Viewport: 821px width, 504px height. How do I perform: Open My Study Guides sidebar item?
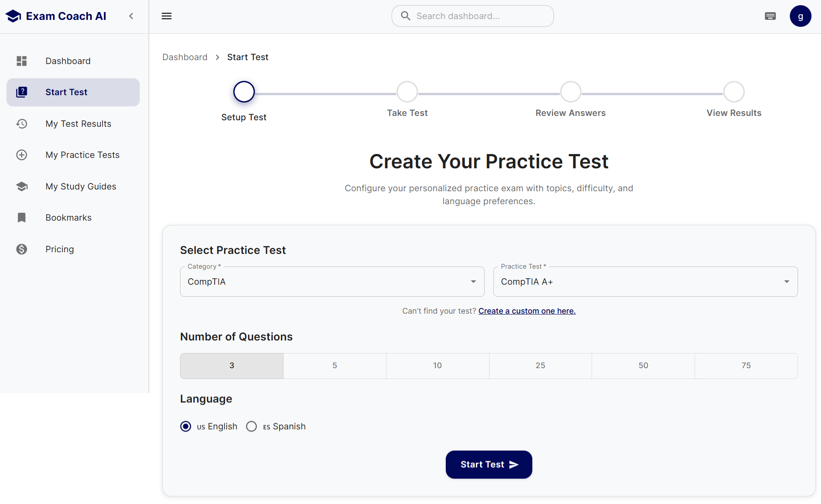click(x=73, y=186)
